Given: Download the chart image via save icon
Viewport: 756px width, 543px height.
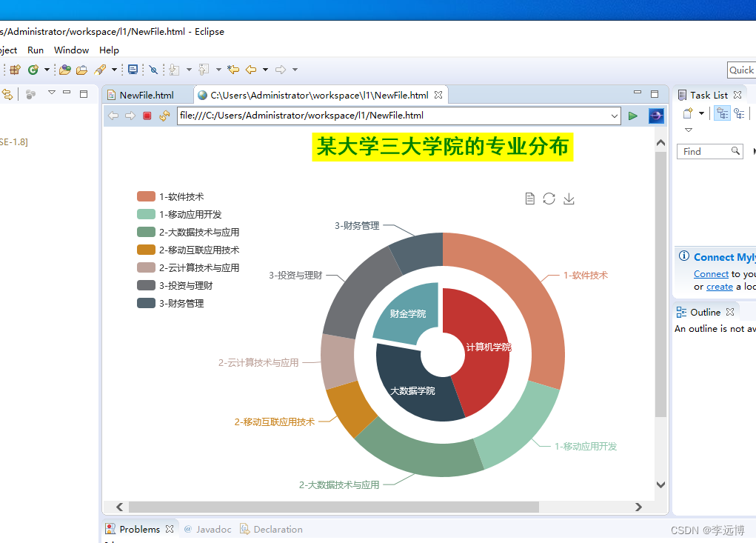Looking at the screenshot, I should point(569,199).
